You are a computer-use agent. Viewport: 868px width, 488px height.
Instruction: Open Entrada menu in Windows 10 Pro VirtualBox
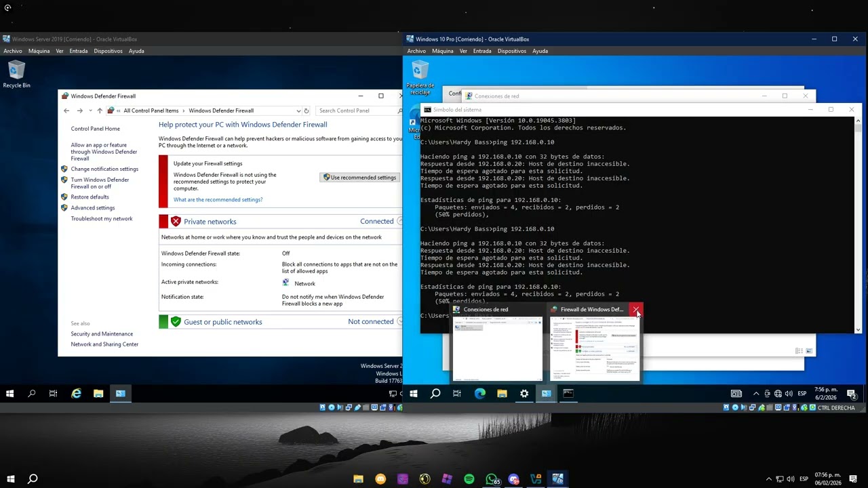tap(482, 51)
